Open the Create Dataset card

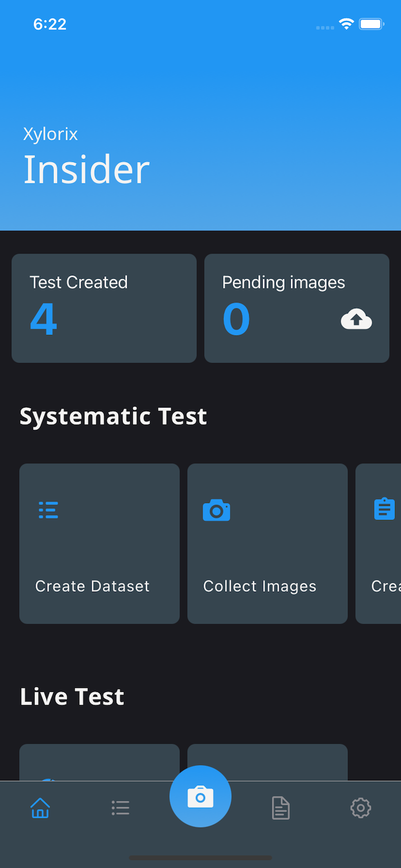[99, 544]
